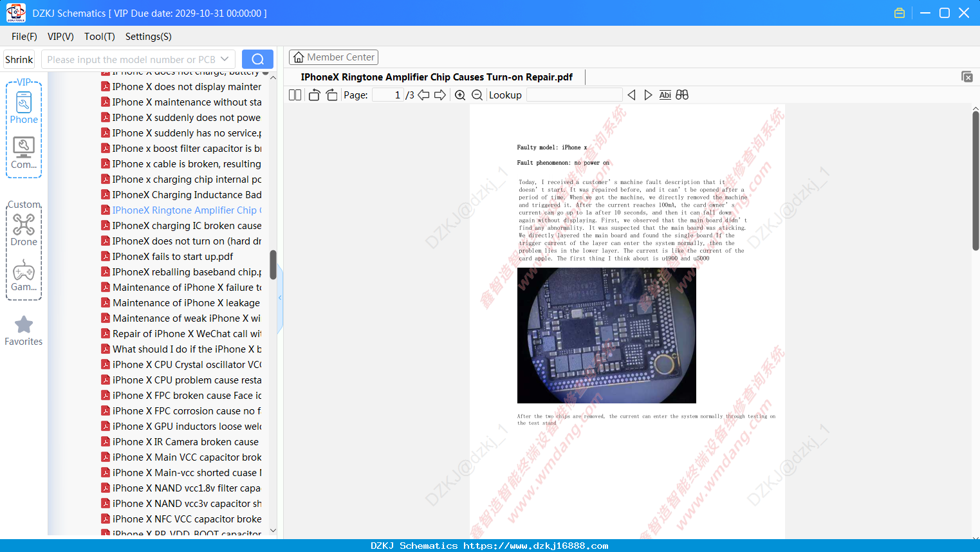Image resolution: width=980 pixels, height=552 pixels.
Task: Click the blue search button
Action: (257, 59)
